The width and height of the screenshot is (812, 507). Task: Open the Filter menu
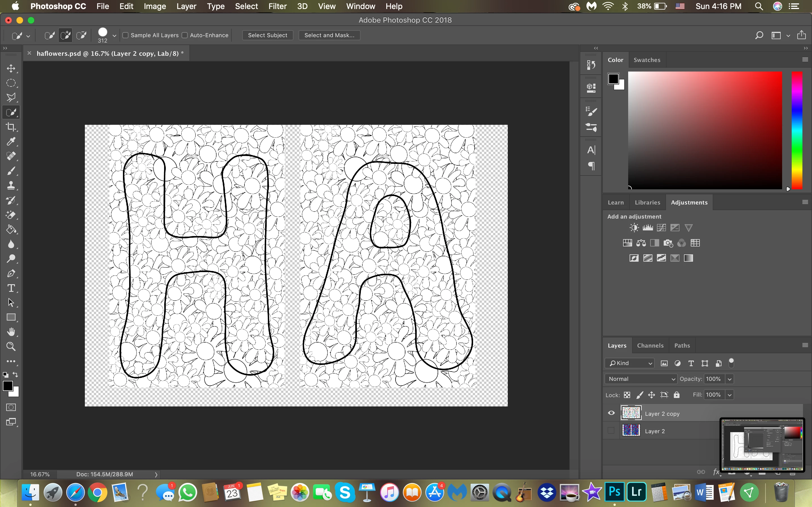tap(277, 6)
